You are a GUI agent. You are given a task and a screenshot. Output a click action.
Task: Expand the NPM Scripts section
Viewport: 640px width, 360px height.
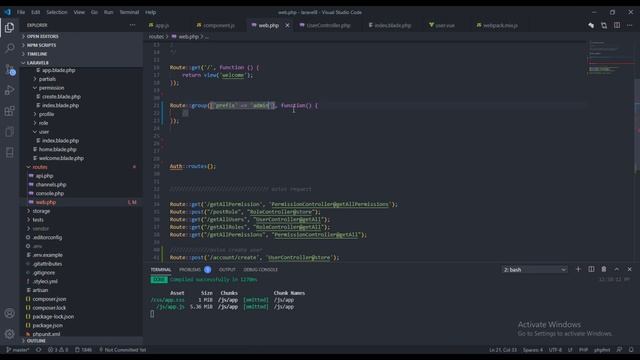tap(41, 45)
